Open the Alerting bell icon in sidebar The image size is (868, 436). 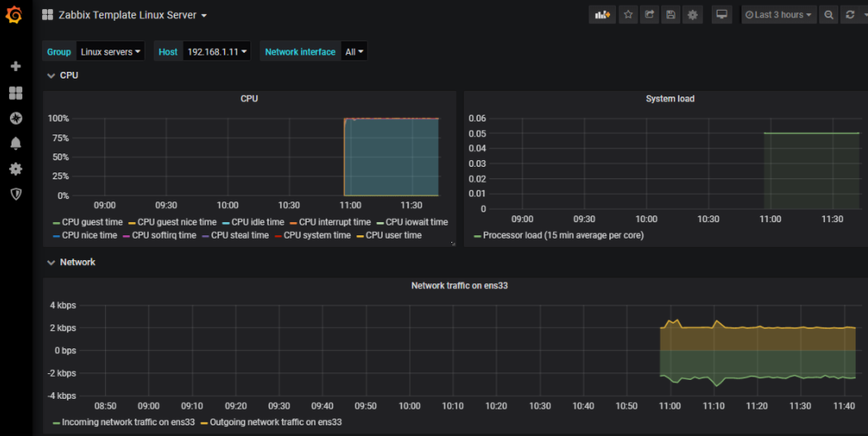point(16,144)
